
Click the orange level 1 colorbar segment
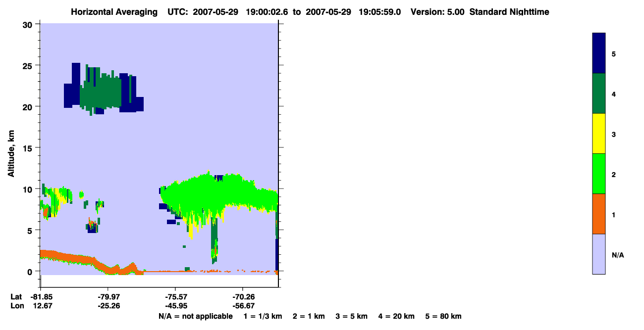pyautogui.click(x=598, y=214)
